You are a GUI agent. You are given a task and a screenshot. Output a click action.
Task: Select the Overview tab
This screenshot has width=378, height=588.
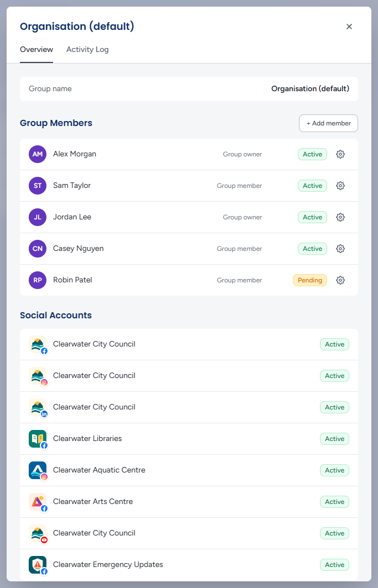(x=36, y=50)
